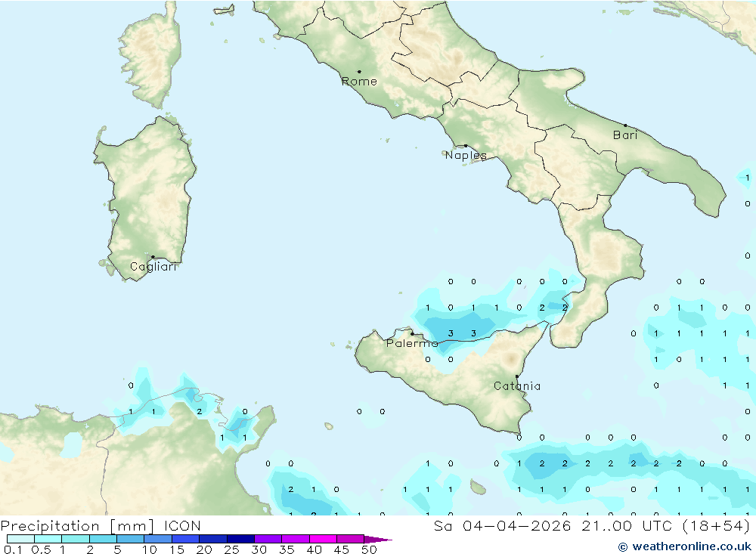Image resolution: width=756 pixels, height=554 pixels.
Task: Click the legend label "50"
Action: [369, 549]
